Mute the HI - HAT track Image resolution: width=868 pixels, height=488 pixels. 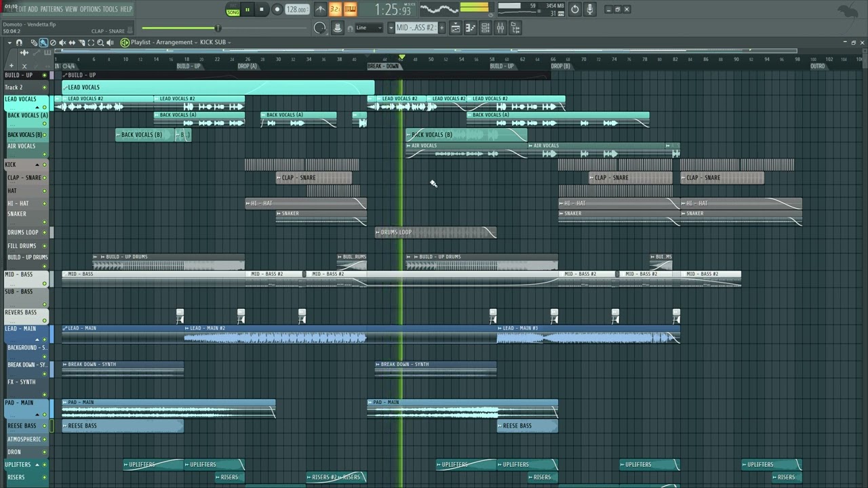(x=45, y=203)
